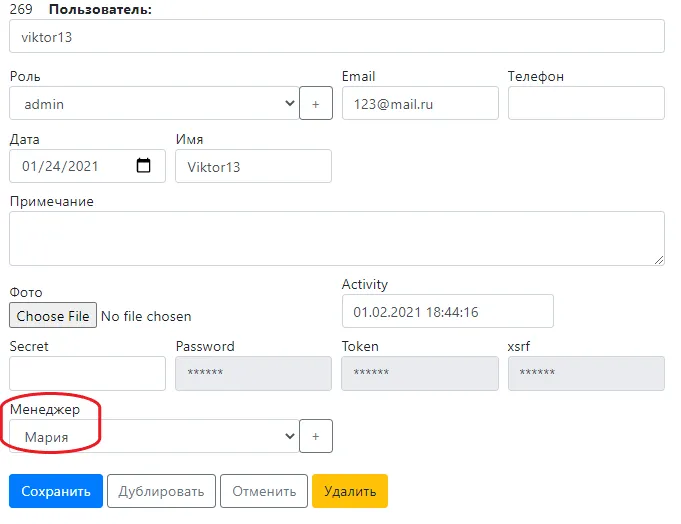Screen dimensions: 681x524
Task: Expand the Роль dropdown showing admin
Action: click(154, 103)
